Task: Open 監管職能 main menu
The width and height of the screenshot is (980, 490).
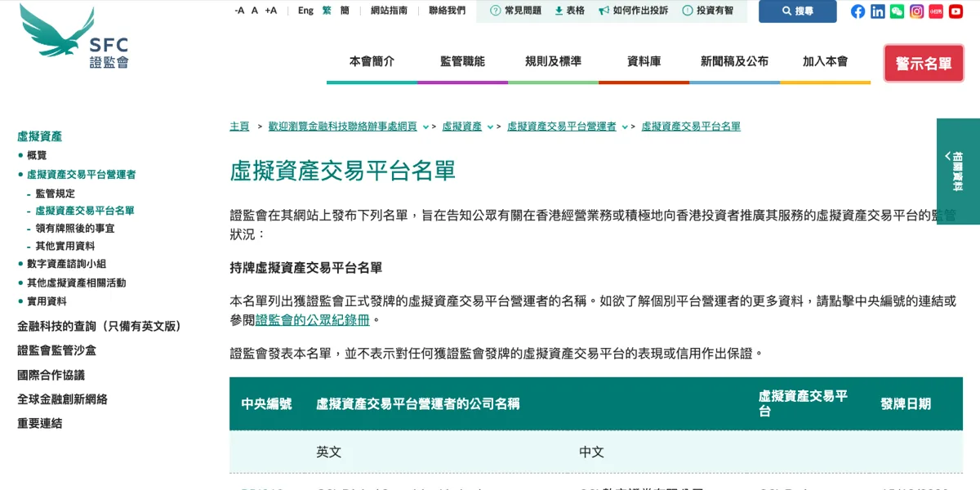Action: [x=462, y=61]
